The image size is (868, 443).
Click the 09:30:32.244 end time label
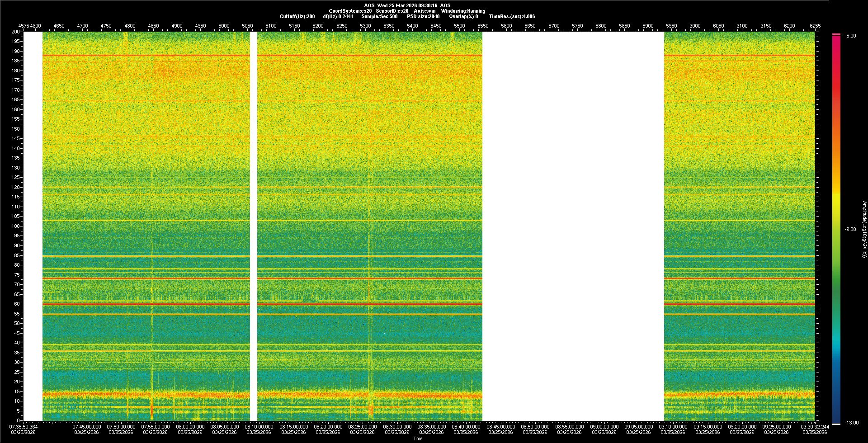814,426
